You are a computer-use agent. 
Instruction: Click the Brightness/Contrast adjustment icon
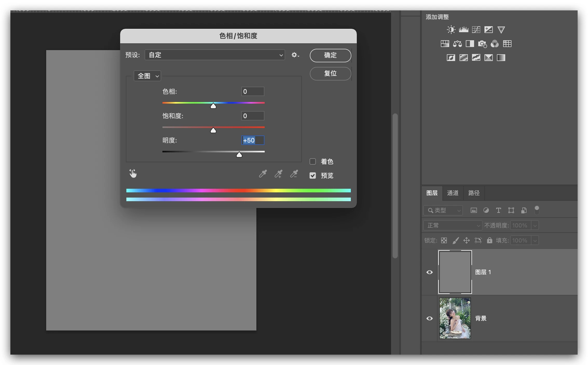tap(451, 30)
